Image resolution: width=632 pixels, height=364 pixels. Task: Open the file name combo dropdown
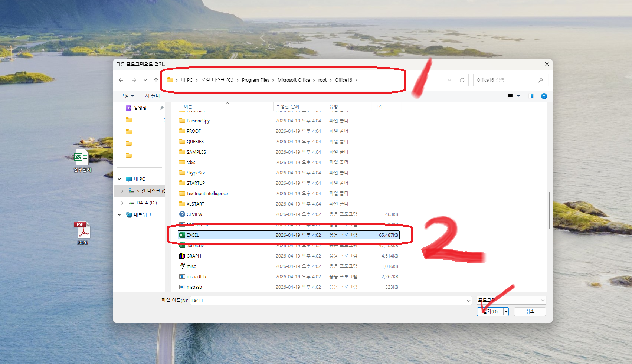[469, 301]
